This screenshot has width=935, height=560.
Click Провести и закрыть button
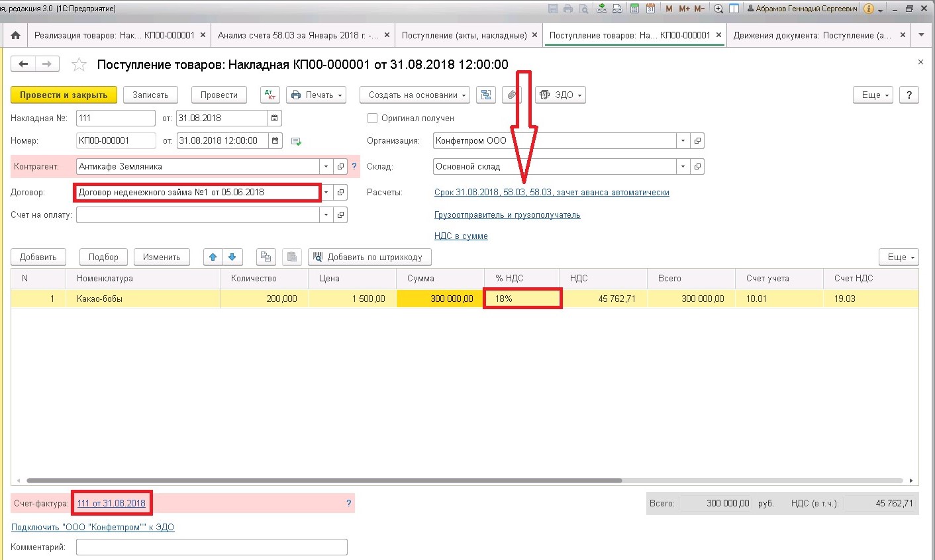tap(64, 95)
